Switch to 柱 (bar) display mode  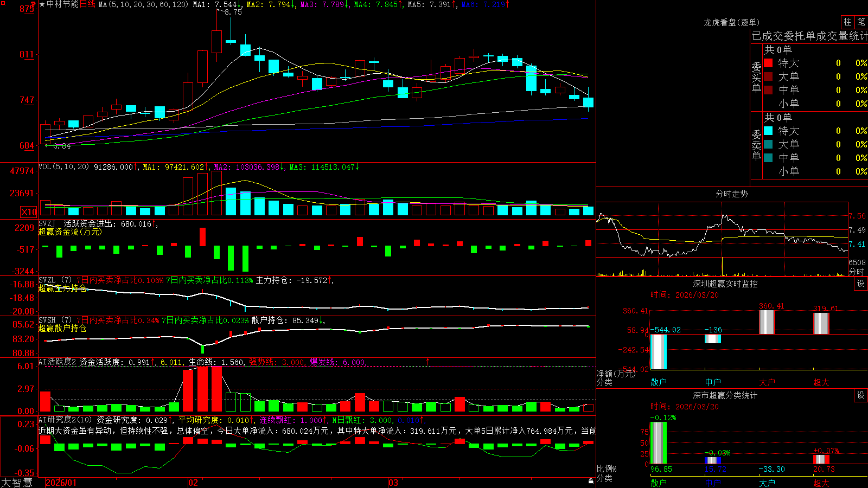pos(847,22)
